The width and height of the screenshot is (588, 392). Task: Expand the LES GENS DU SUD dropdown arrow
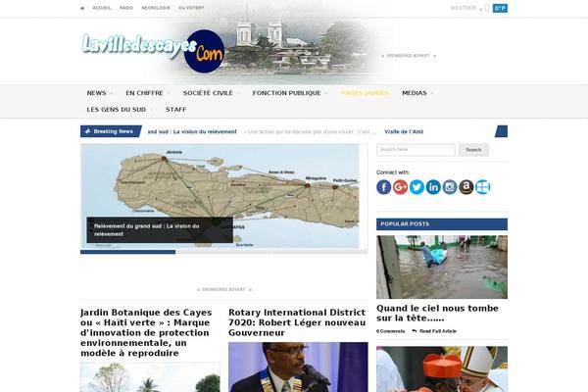coord(152,110)
